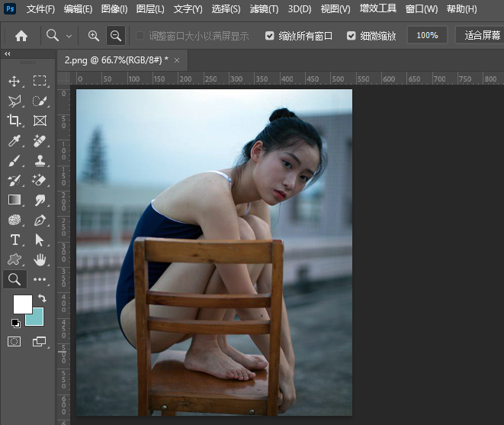Select the Pen tool
This screenshot has height=425, width=504.
pyautogui.click(x=40, y=221)
